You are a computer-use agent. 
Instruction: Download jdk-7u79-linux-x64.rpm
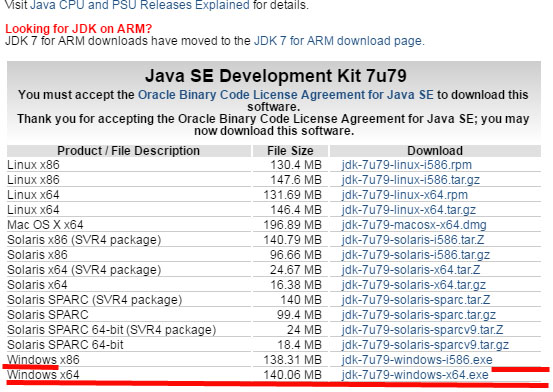[x=405, y=195]
